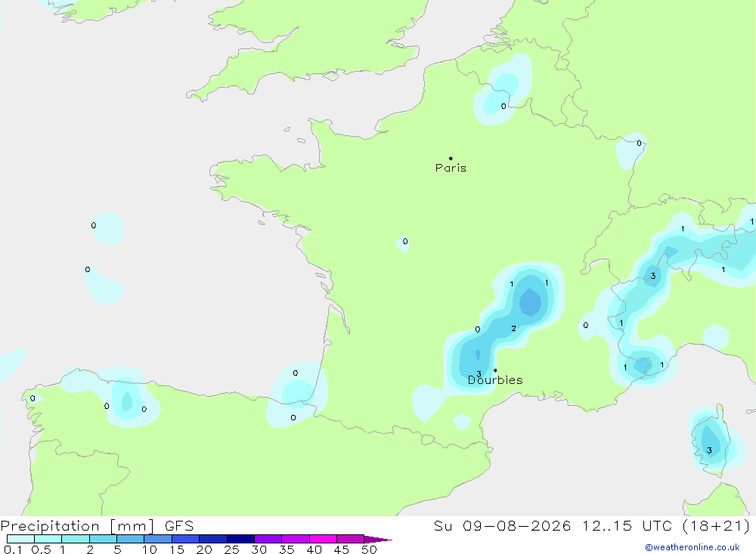Click the precipitation value 3 beside Dourbies
Screen dimensions: 756x554
pyautogui.click(x=479, y=373)
